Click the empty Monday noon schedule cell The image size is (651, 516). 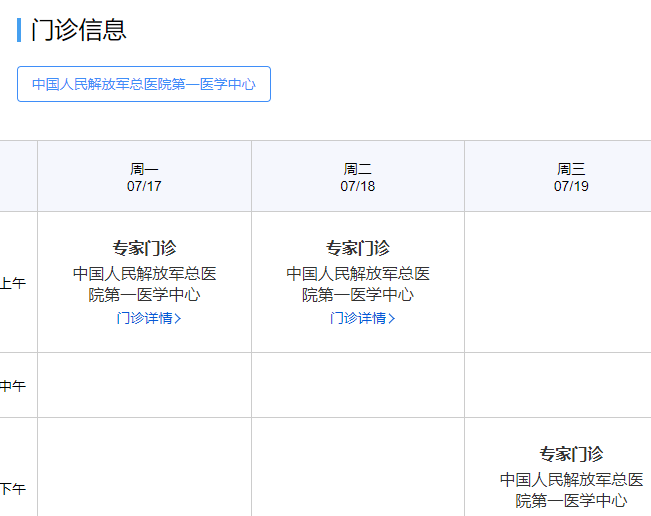coord(144,385)
